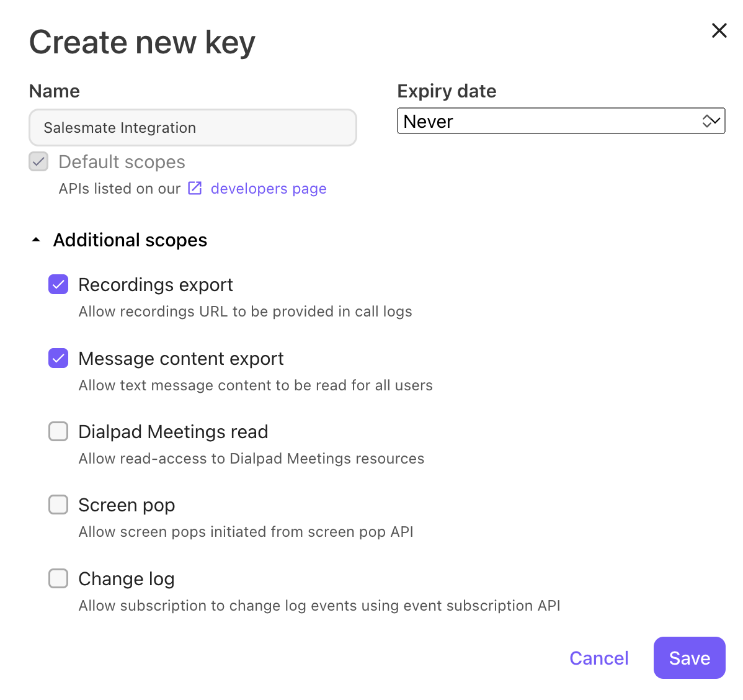
Task: Close the Create new key dialog
Action: click(x=719, y=30)
